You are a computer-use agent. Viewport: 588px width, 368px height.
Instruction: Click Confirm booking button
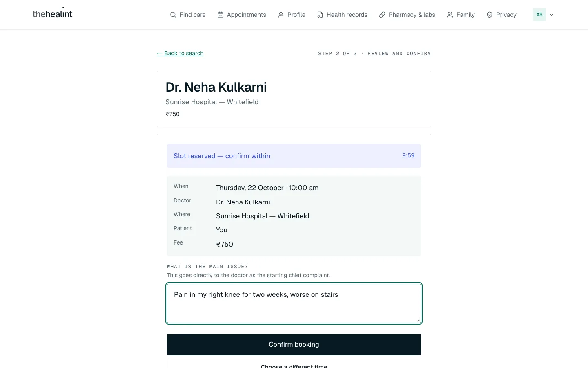[294, 345]
